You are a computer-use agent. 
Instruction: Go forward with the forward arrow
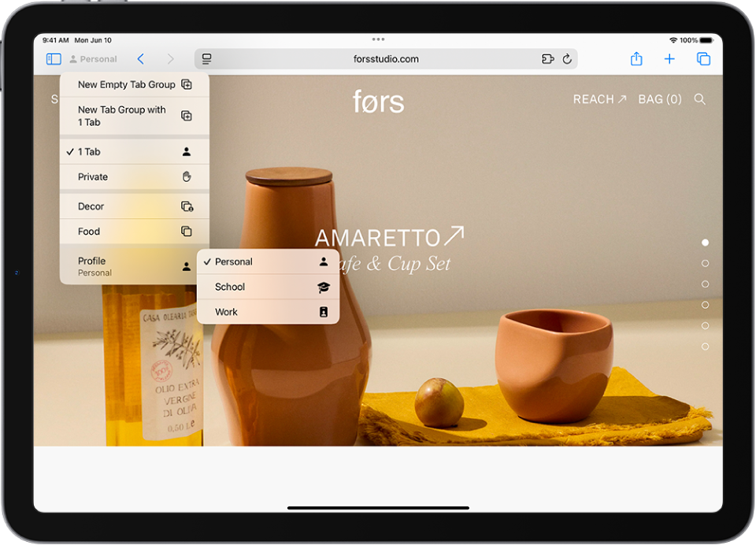(170, 59)
